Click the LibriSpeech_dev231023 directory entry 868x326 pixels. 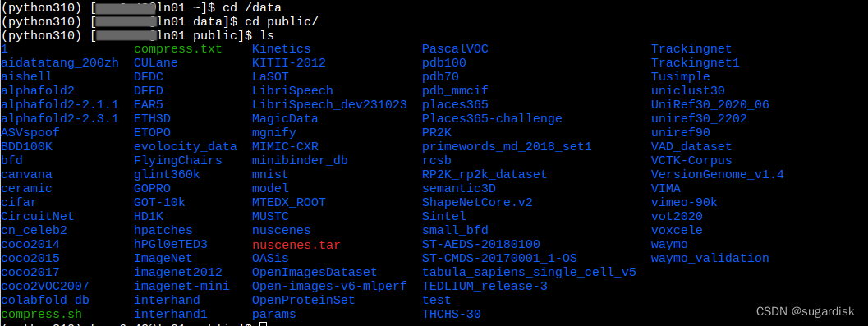[x=329, y=104]
